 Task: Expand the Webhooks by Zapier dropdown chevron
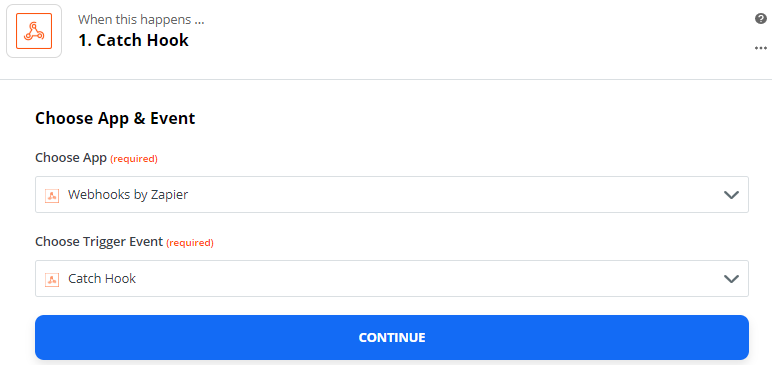coord(731,195)
